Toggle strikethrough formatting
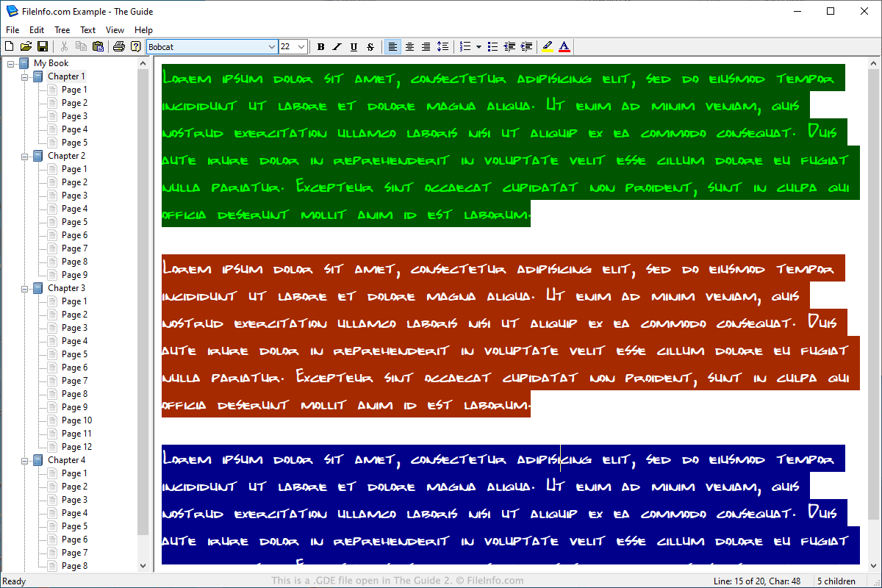 [x=370, y=46]
